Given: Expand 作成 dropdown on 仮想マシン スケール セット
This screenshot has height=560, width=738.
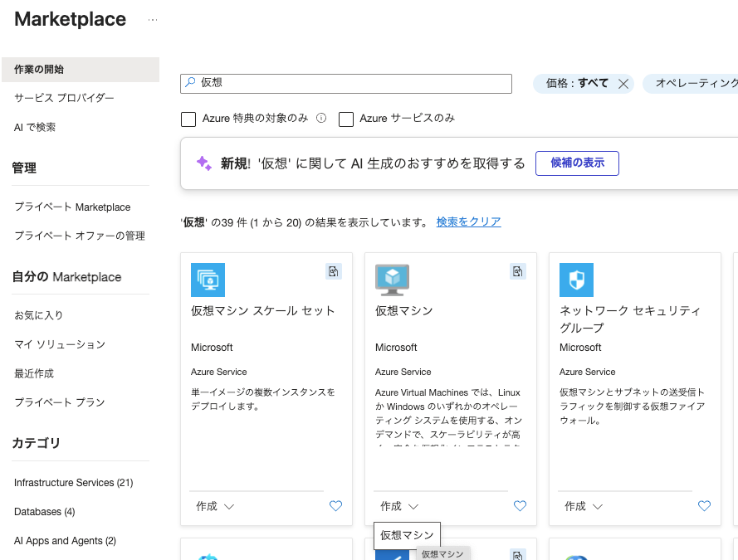Looking at the screenshot, I should [215, 506].
